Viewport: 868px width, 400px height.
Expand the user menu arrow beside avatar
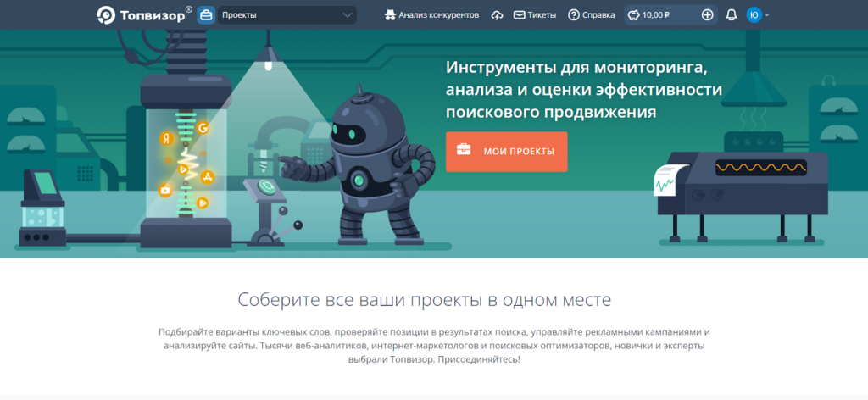click(766, 15)
